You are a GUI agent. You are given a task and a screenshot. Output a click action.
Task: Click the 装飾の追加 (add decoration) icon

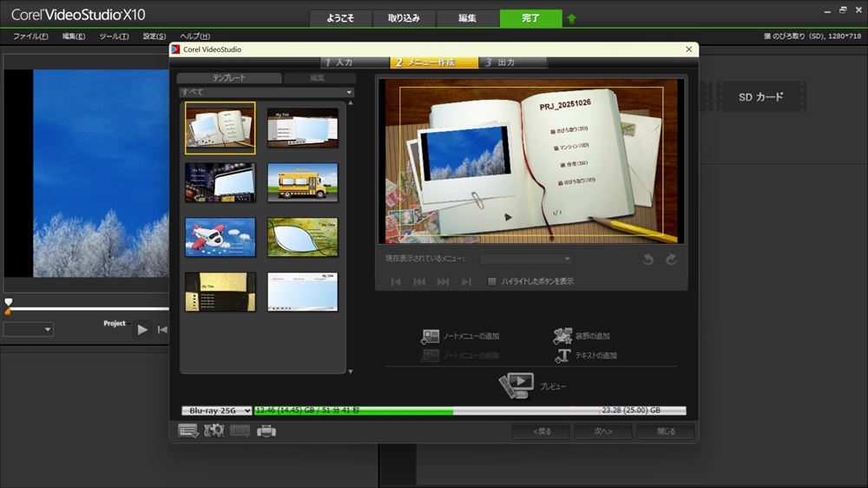coord(562,336)
